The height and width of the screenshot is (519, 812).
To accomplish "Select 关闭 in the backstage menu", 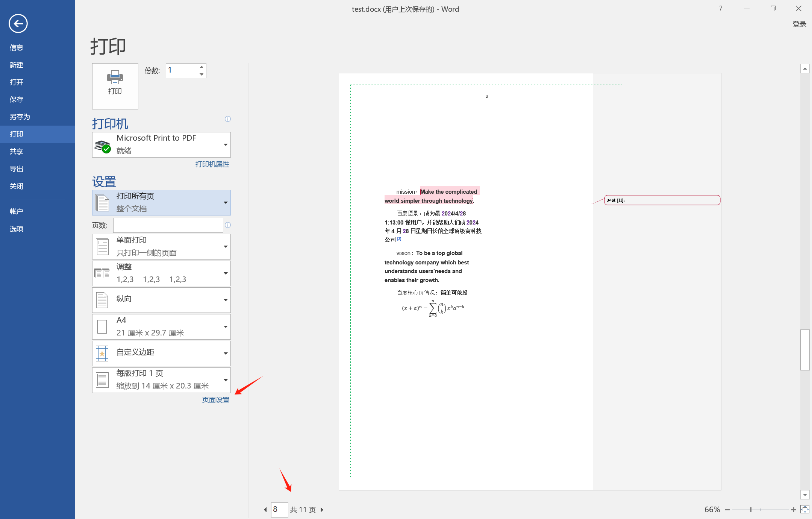I will (38, 186).
